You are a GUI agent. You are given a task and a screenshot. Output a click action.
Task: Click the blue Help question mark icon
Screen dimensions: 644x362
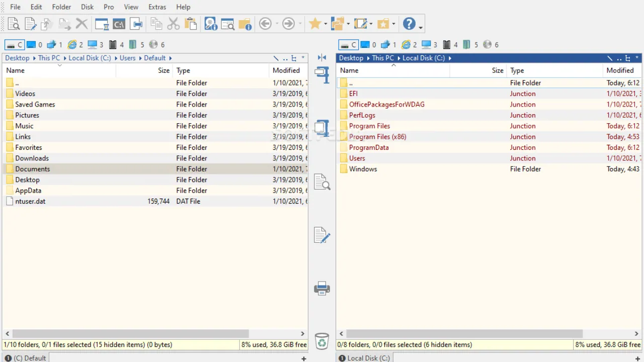click(x=409, y=24)
